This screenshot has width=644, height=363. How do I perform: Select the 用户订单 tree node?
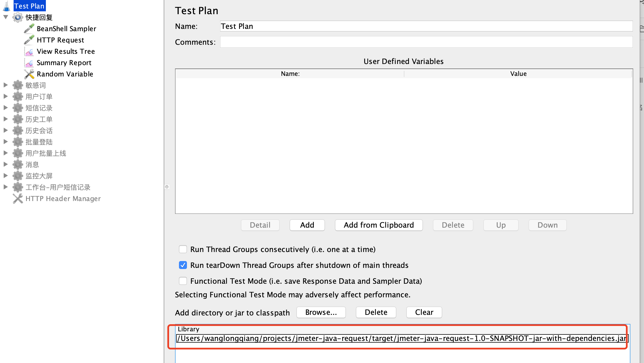39,97
